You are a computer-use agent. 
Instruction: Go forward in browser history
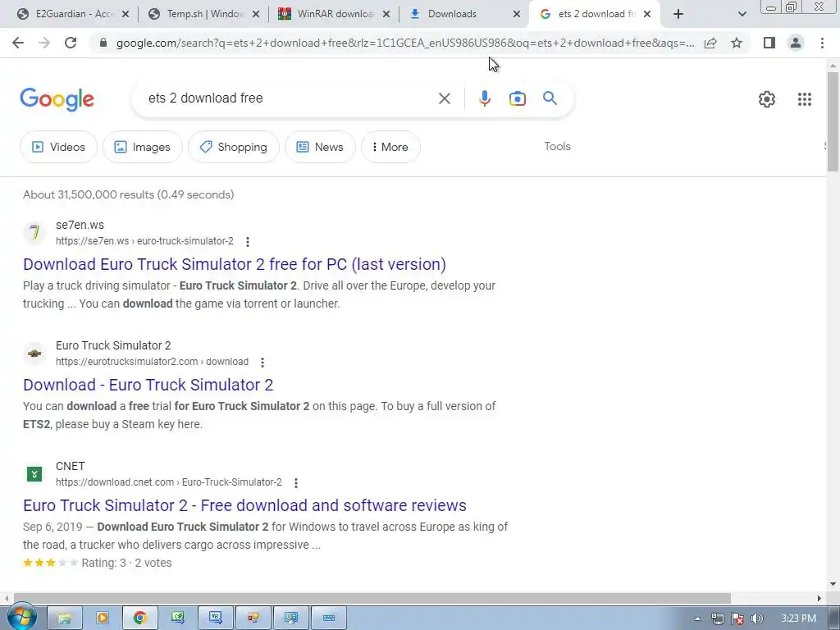click(44, 43)
